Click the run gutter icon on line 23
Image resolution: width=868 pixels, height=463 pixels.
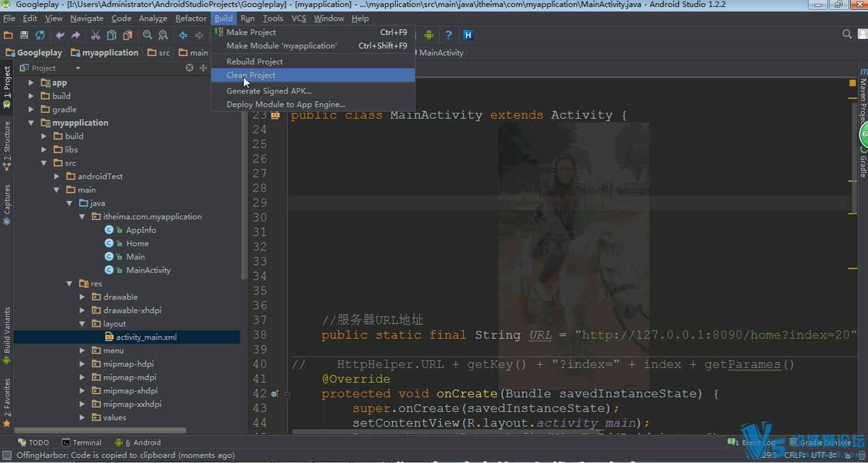(x=275, y=115)
